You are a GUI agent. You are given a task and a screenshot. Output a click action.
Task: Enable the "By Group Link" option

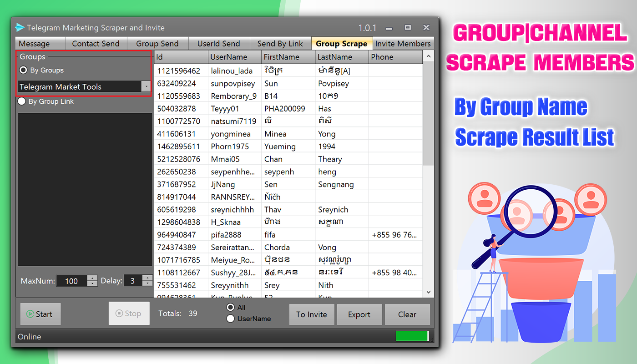22,101
